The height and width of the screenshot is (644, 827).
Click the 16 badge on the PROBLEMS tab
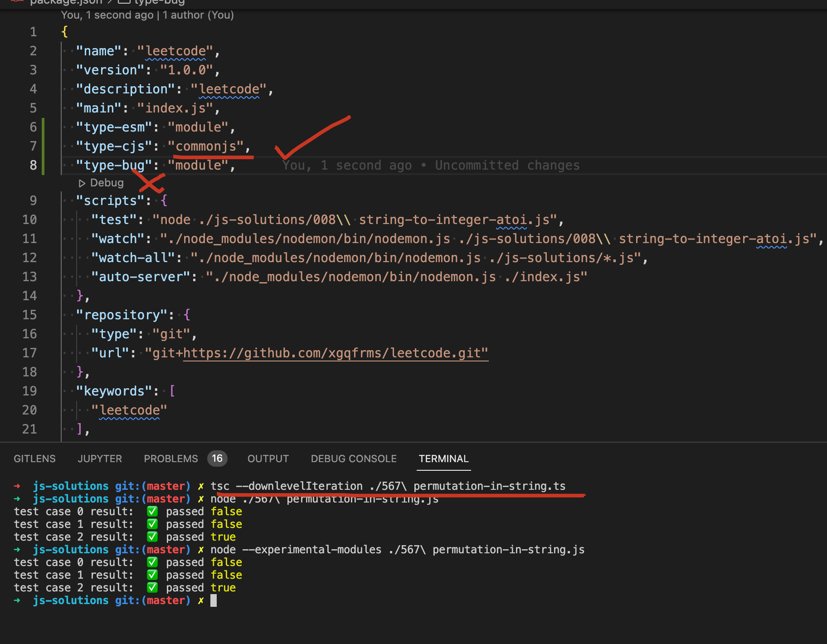point(217,459)
